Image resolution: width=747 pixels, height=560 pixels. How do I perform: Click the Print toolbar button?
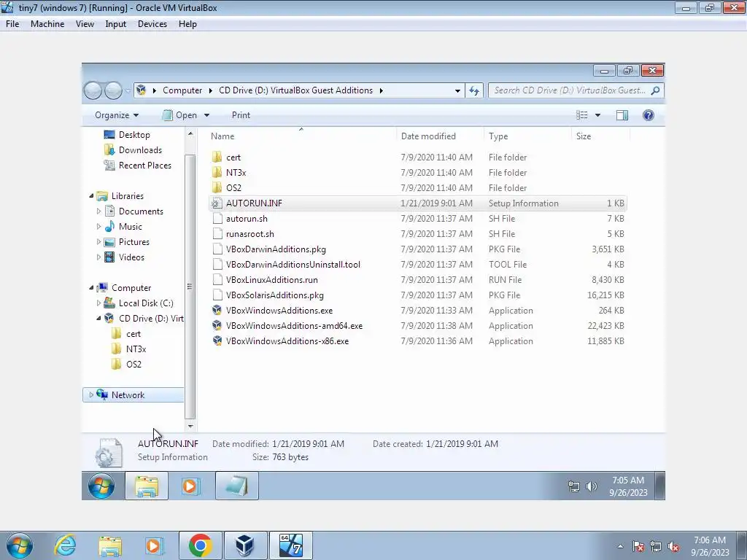(x=241, y=115)
